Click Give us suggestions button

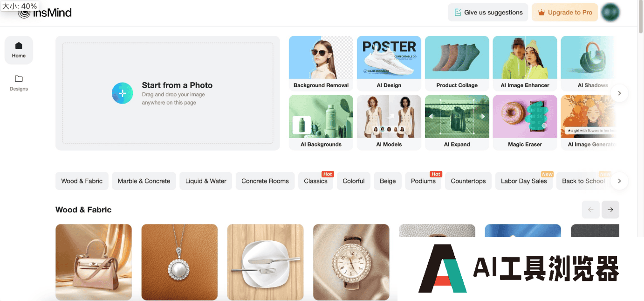coord(488,13)
